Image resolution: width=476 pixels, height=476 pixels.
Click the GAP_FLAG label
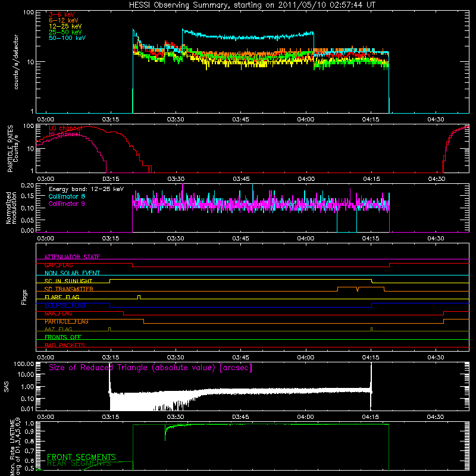[x=58, y=265]
